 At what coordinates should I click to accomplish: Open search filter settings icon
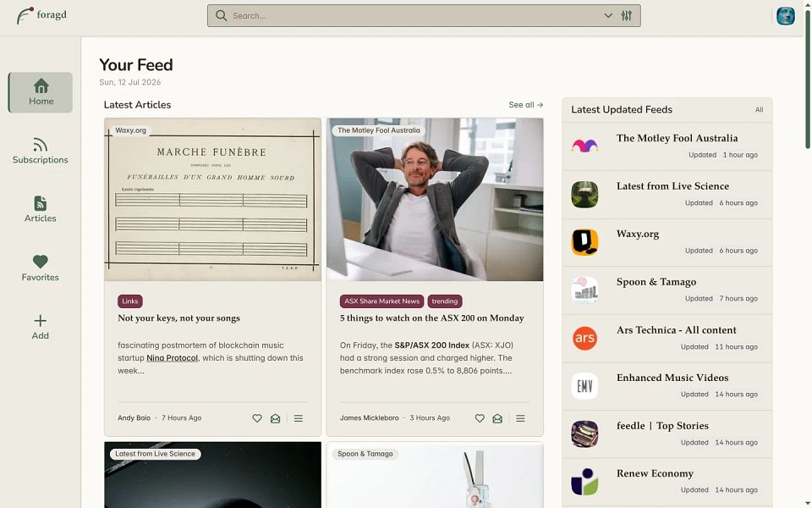627,15
